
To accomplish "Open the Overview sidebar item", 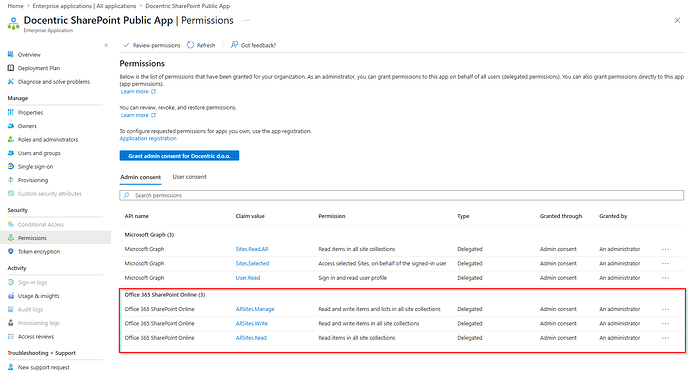I will 29,55.
